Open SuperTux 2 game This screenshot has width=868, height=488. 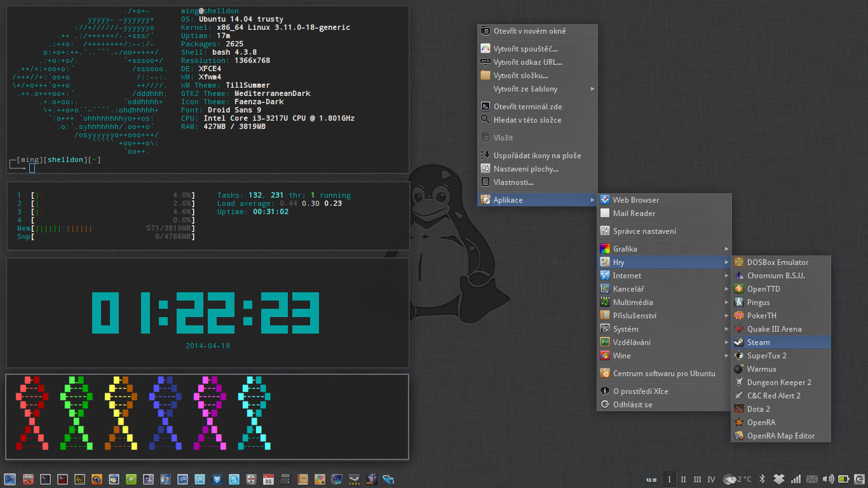781,355
